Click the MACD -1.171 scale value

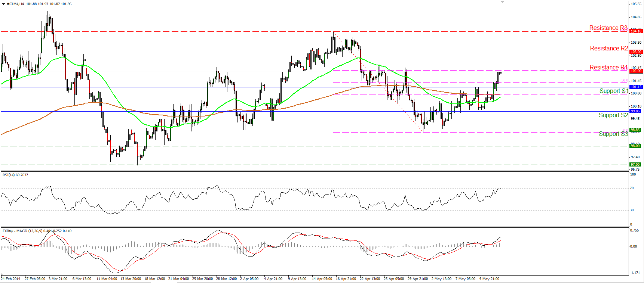(635, 273)
